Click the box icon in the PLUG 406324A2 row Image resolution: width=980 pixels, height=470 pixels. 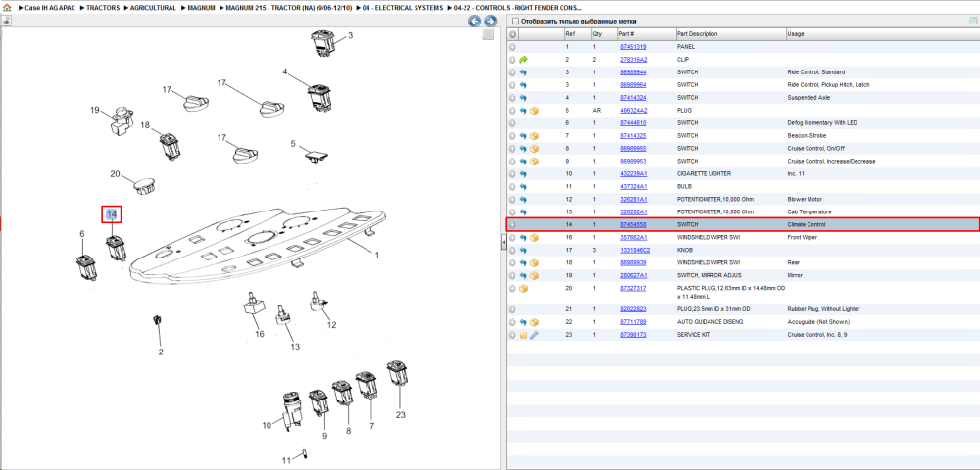(x=534, y=111)
